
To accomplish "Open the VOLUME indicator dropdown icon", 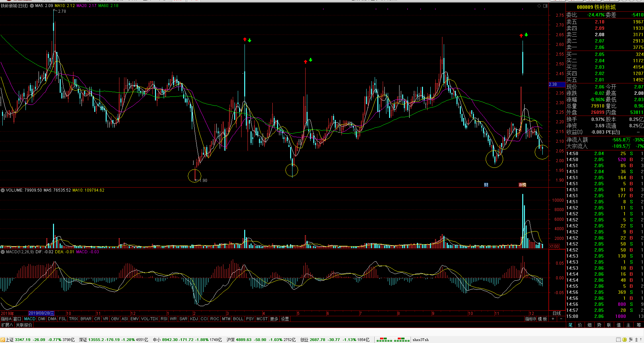I will (3, 190).
